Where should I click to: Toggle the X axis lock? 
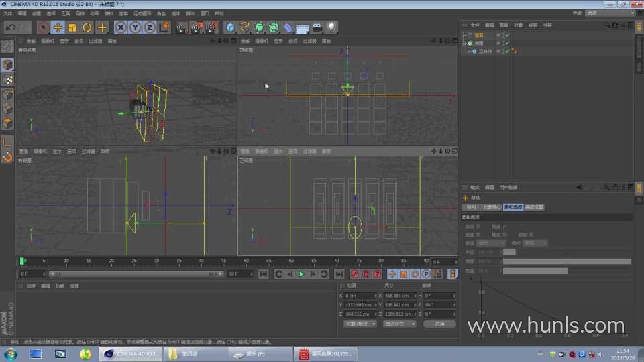(x=121, y=27)
